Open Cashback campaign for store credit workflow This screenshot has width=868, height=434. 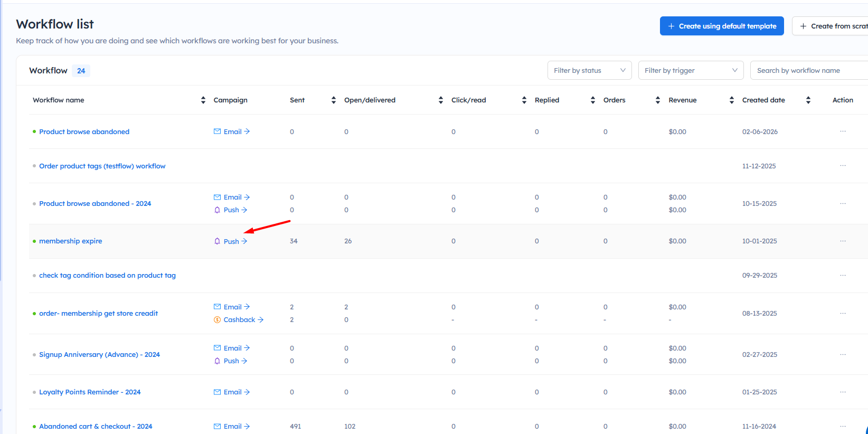(x=239, y=320)
